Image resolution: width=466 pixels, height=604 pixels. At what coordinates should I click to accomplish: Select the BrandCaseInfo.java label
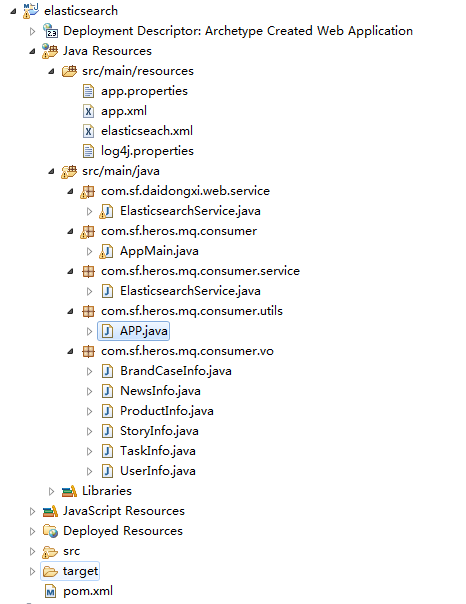[x=176, y=371]
